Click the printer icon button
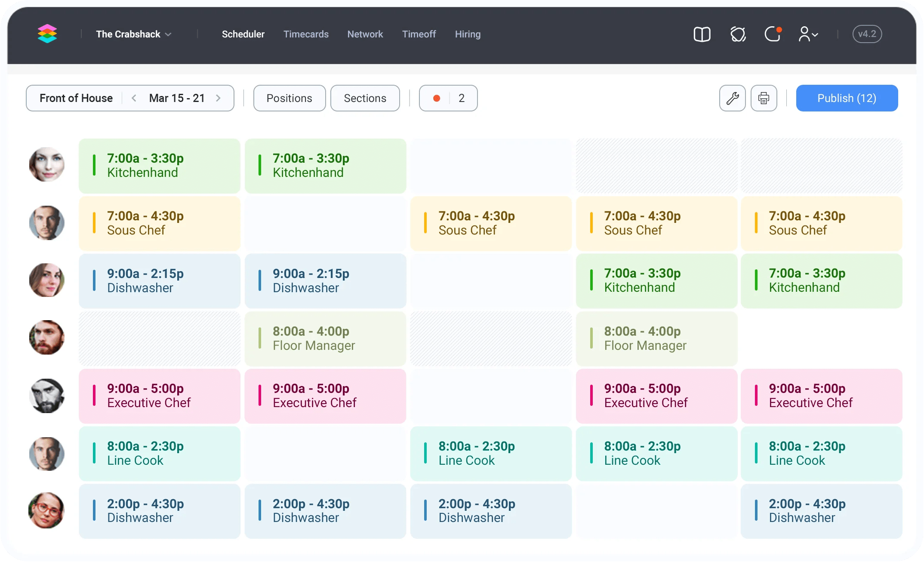Screen dimensions: 924x562 pos(764,98)
